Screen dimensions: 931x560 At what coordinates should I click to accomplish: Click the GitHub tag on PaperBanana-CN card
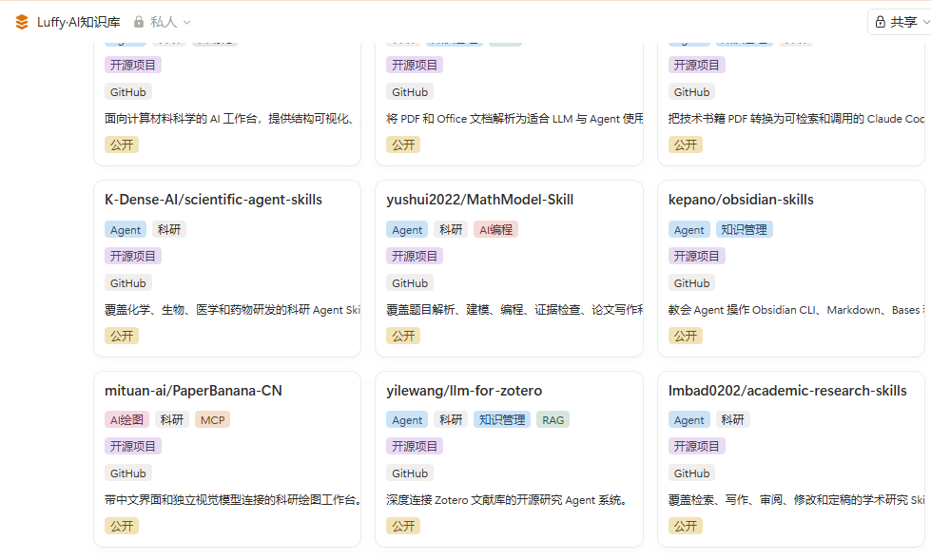(128, 473)
